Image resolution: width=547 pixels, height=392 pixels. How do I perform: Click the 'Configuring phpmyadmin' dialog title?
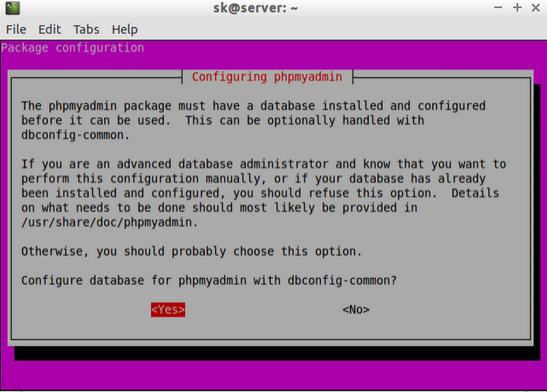[267, 77]
